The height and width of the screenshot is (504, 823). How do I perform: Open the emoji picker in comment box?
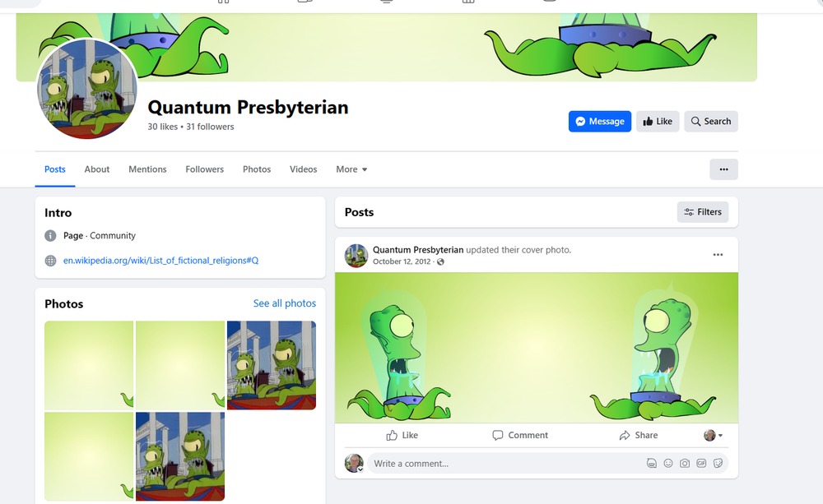pyautogui.click(x=667, y=463)
